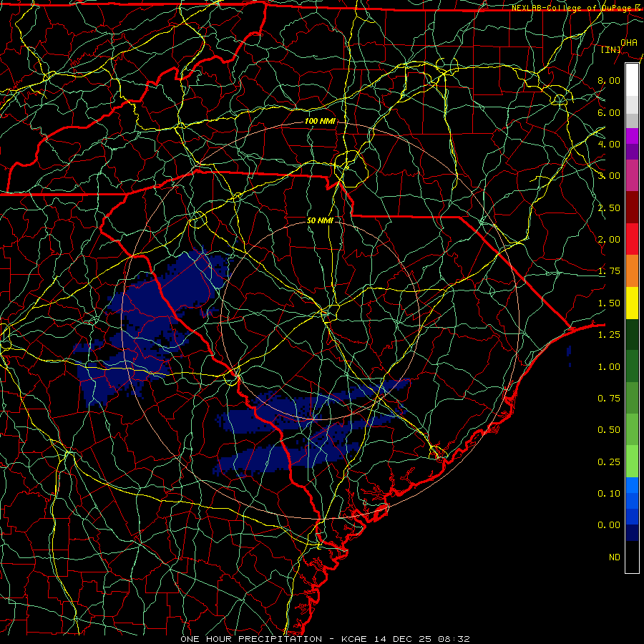Click the '2.50' legend value
This screenshot has height=644, width=644.
click(x=609, y=208)
